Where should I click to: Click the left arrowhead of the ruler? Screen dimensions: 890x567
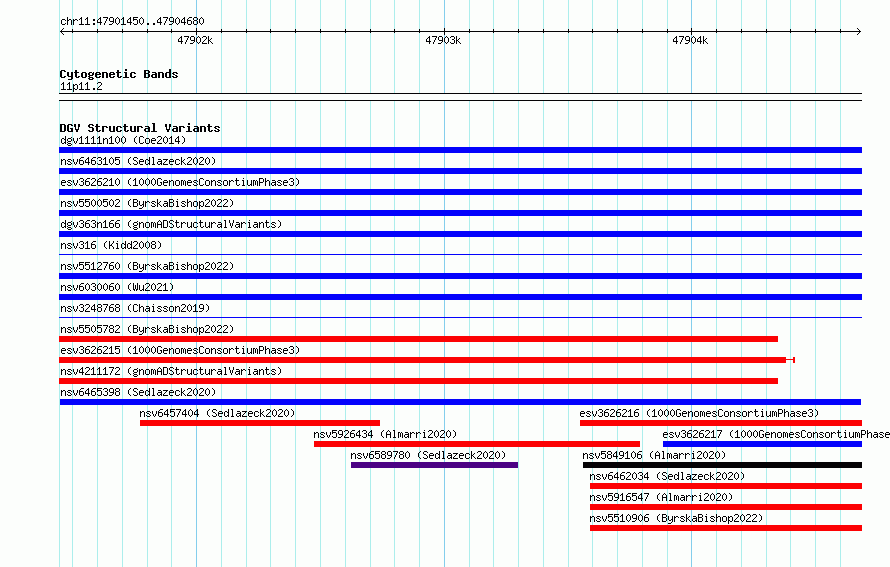62,31
